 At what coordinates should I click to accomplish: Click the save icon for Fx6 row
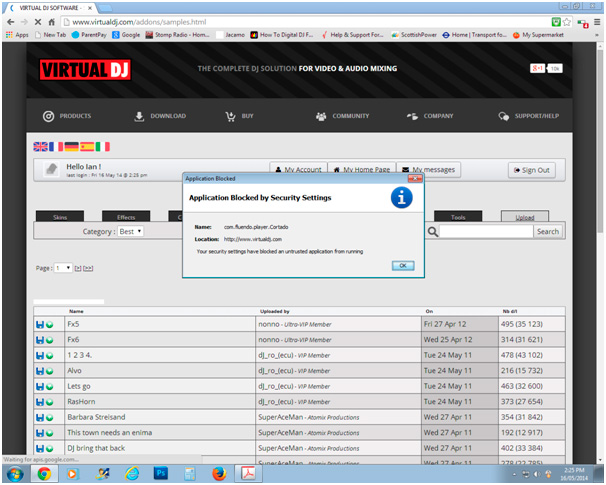click(39, 340)
